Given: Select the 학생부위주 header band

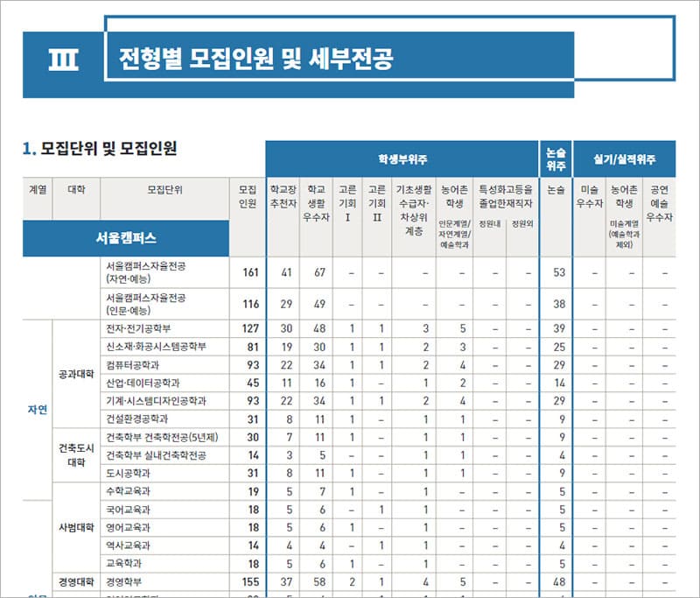Looking at the screenshot, I should coord(402,160).
